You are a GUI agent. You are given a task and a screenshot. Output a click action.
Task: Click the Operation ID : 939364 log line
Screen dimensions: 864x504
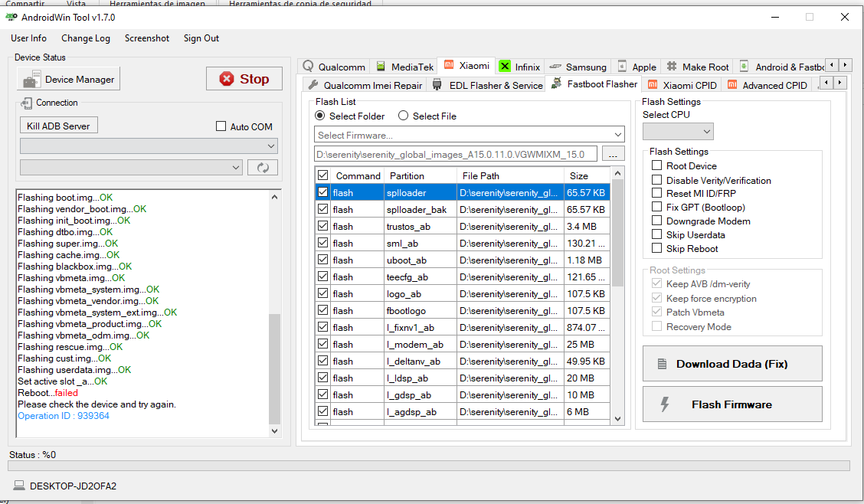click(64, 416)
